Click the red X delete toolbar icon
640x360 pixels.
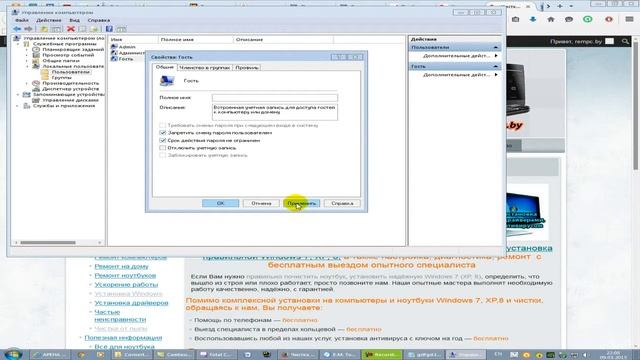point(71,29)
